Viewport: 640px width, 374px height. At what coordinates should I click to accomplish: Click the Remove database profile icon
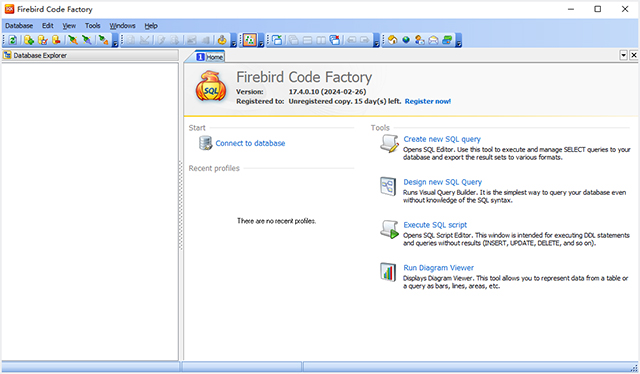[56, 40]
